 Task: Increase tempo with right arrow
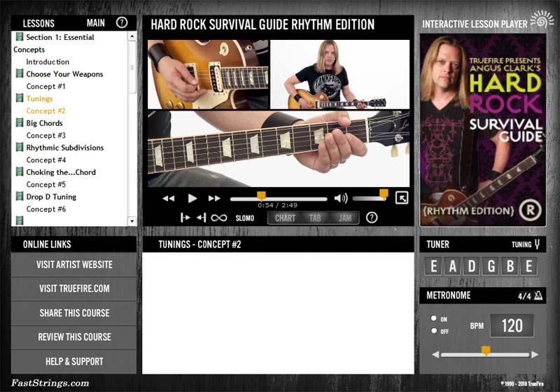[535, 354]
